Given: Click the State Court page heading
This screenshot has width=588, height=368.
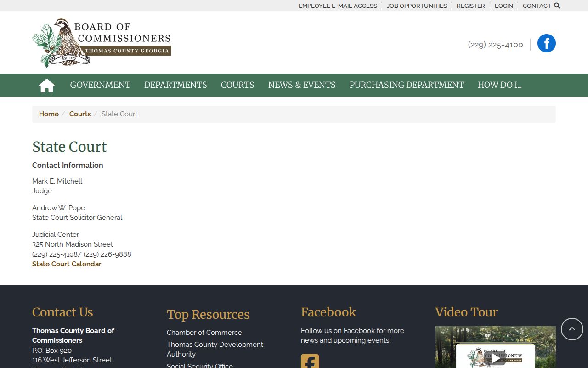Looking at the screenshot, I should click(69, 147).
